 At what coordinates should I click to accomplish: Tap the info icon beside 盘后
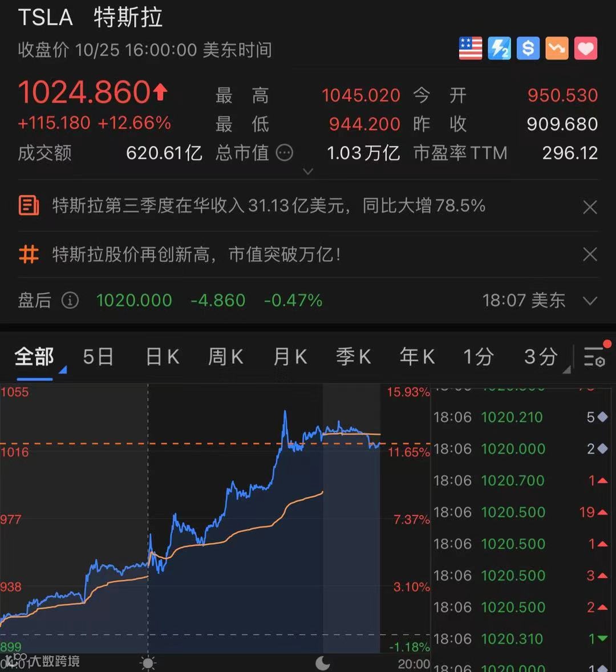click(70, 301)
